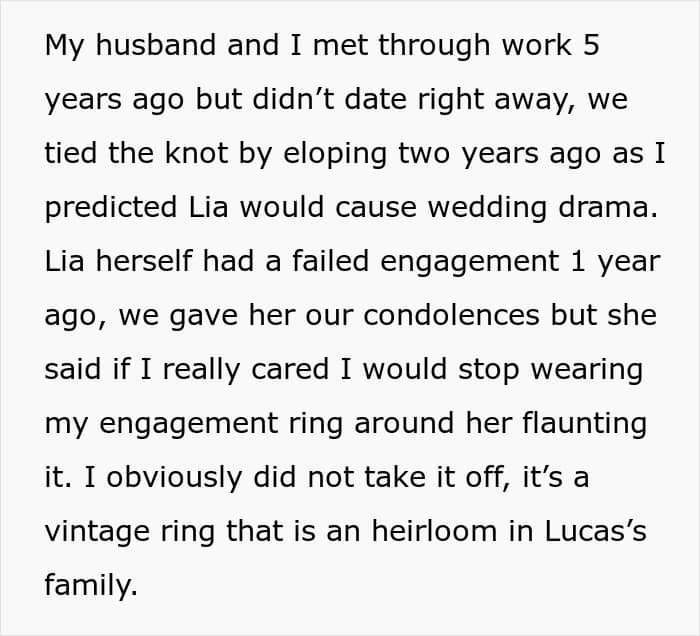Screen dimensions: 700x636
Task: Click the word "obviously"
Action: click(174, 478)
